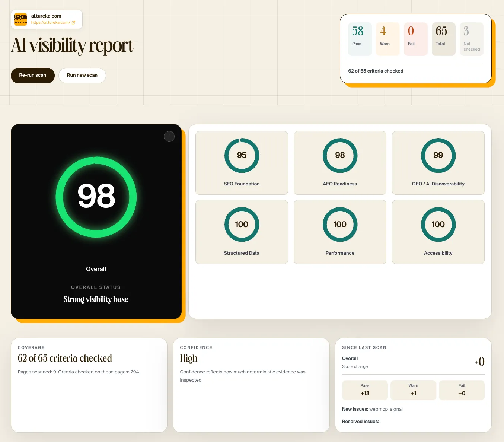Click the webmcp_signal new issue text

(386, 409)
